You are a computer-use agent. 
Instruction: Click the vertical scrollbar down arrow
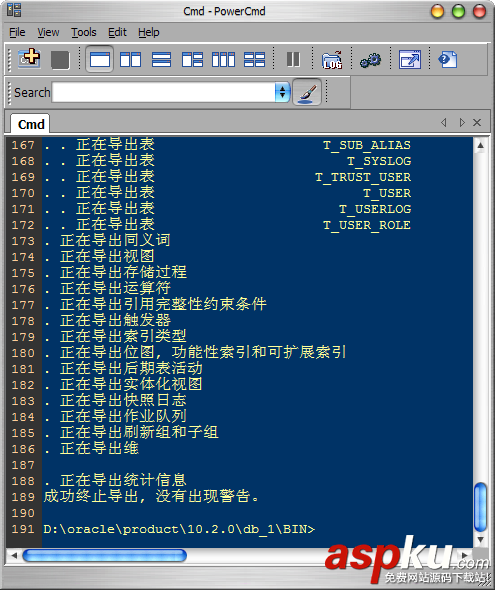click(x=480, y=540)
